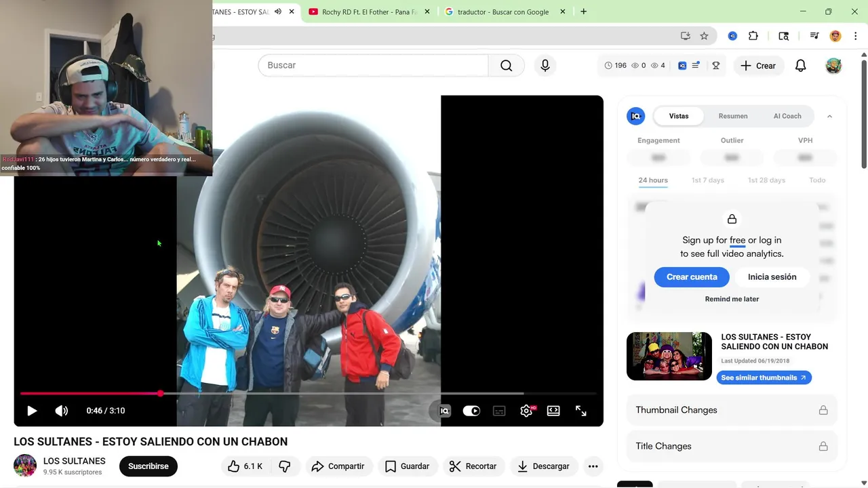868x488 pixels.
Task: Mute the video with the player volume icon
Action: click(x=62, y=411)
